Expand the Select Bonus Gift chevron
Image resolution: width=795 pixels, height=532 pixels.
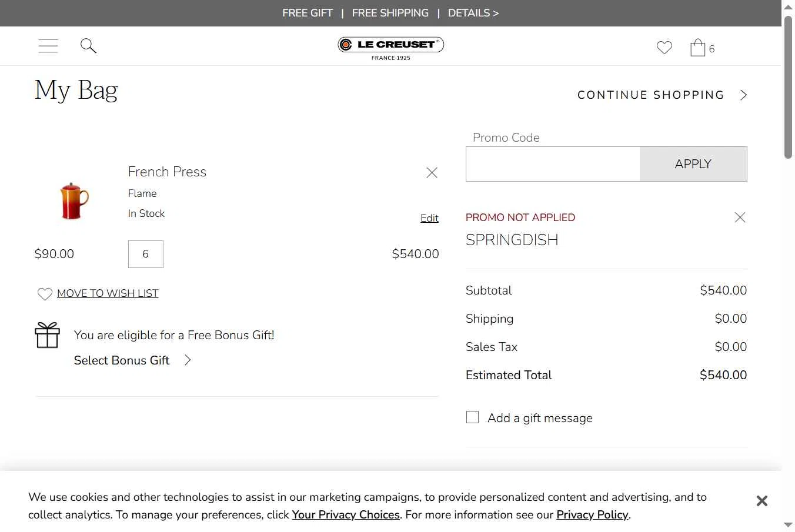[188, 360]
